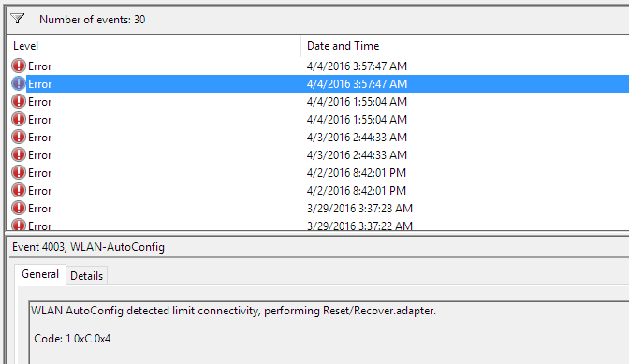Click the filter funnel icon
The width and height of the screenshot is (629, 364).
(x=18, y=19)
